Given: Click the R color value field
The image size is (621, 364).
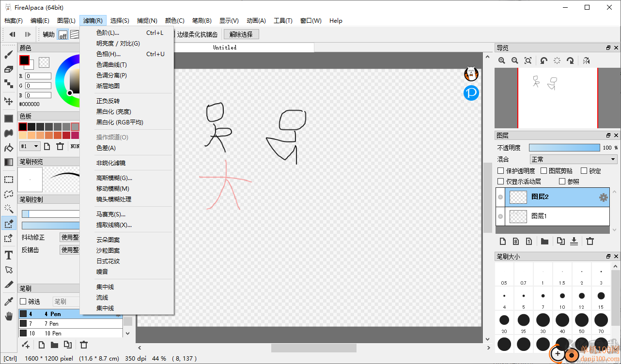Looking at the screenshot, I should point(38,76).
